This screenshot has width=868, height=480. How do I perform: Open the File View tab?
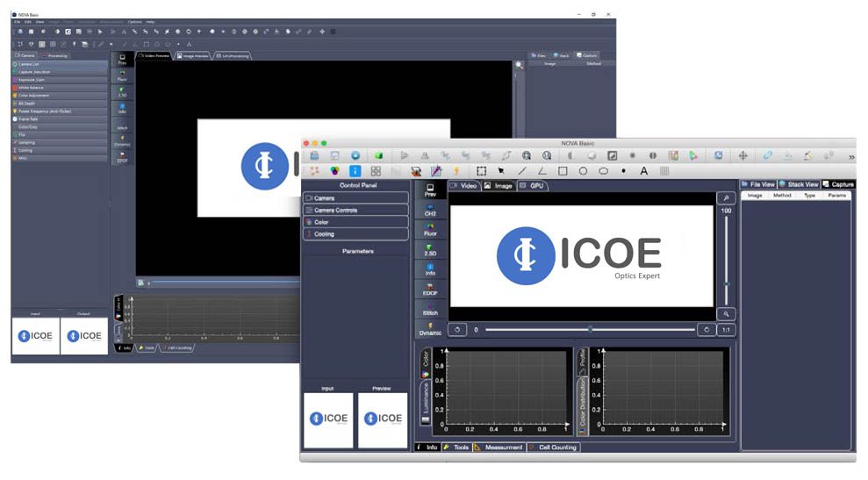758,184
